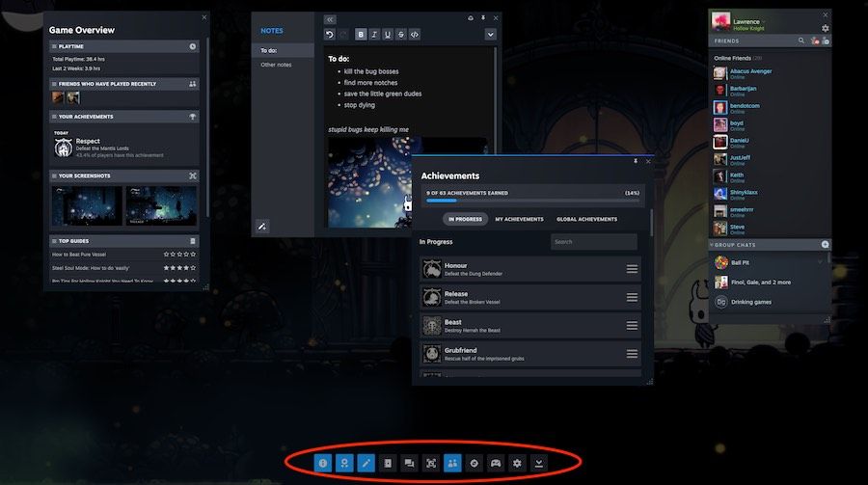Image resolution: width=868 pixels, height=485 pixels.
Task: Click the achievements Search field
Action: (x=593, y=242)
